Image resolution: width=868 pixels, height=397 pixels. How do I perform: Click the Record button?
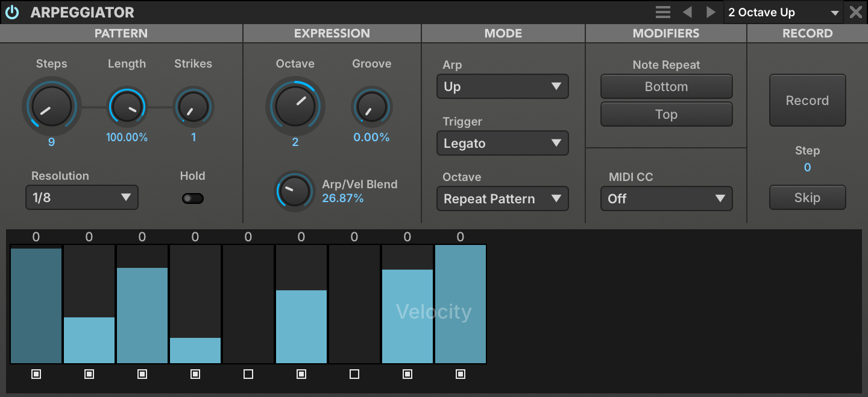tap(808, 100)
